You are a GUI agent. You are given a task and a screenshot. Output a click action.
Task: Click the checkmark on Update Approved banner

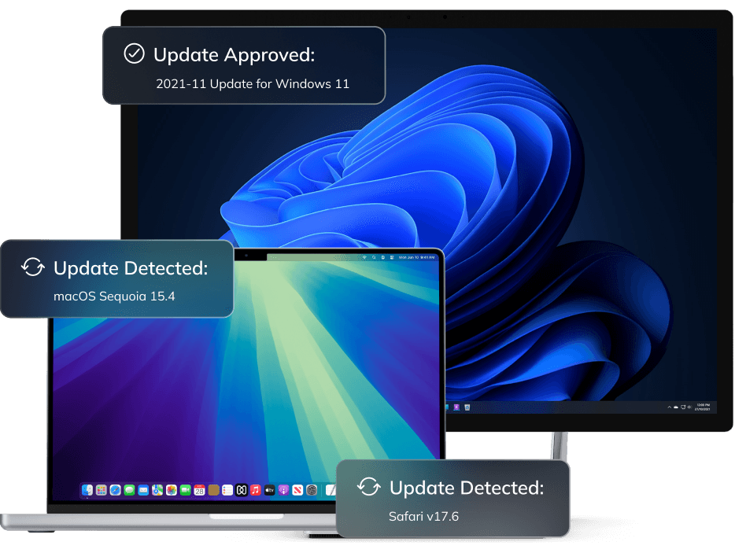coord(134,53)
